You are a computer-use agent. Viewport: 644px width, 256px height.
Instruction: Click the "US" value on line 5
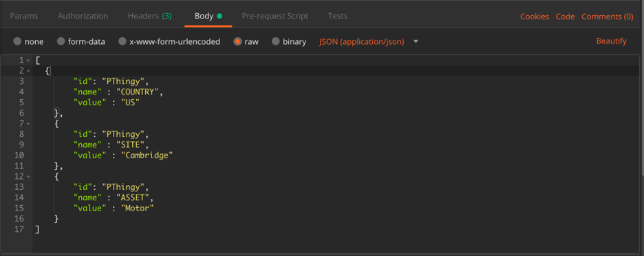(x=131, y=103)
